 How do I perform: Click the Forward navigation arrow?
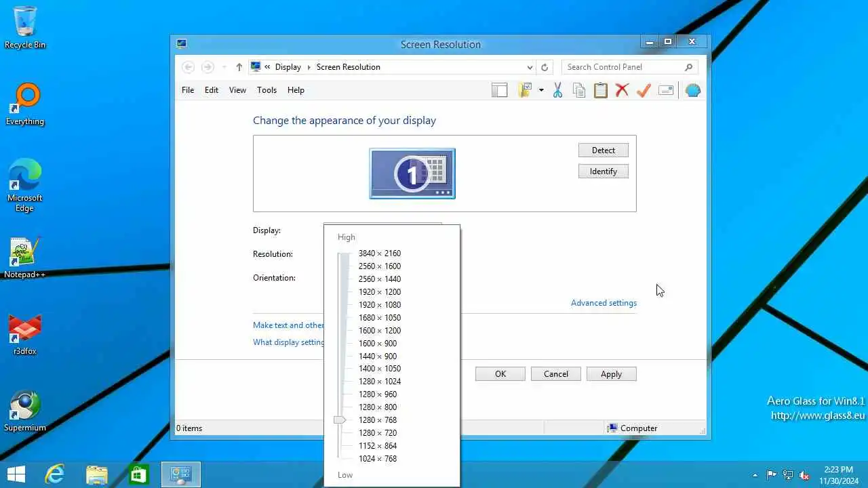click(208, 67)
